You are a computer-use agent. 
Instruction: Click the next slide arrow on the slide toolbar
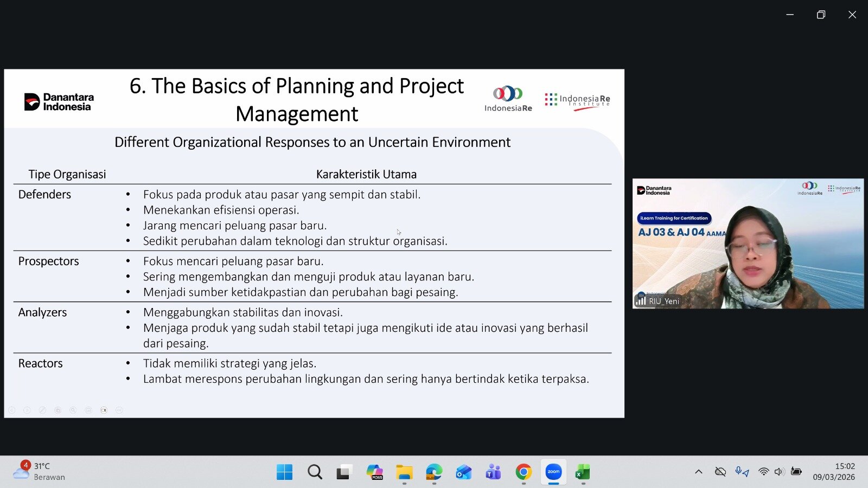(27, 410)
